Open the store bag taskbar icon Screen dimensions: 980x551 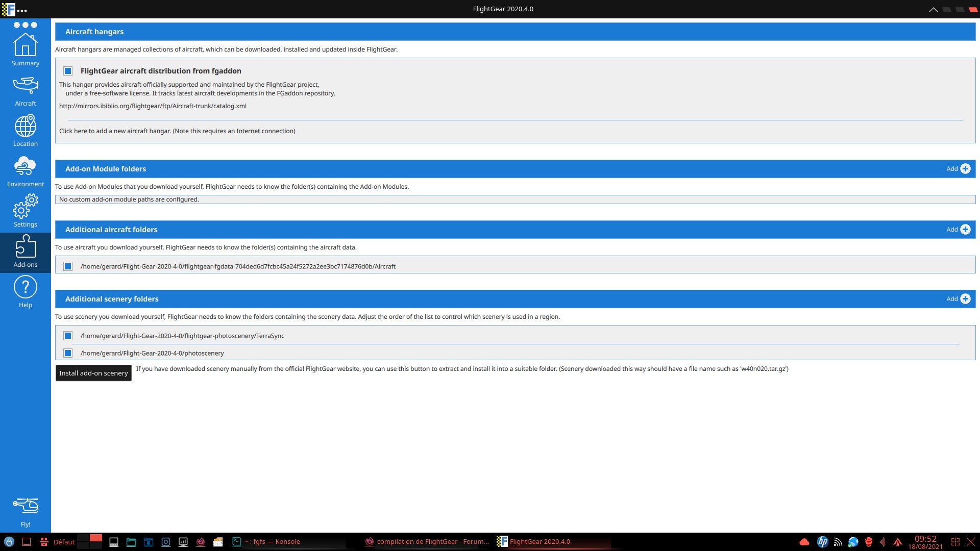pyautogui.click(x=149, y=542)
